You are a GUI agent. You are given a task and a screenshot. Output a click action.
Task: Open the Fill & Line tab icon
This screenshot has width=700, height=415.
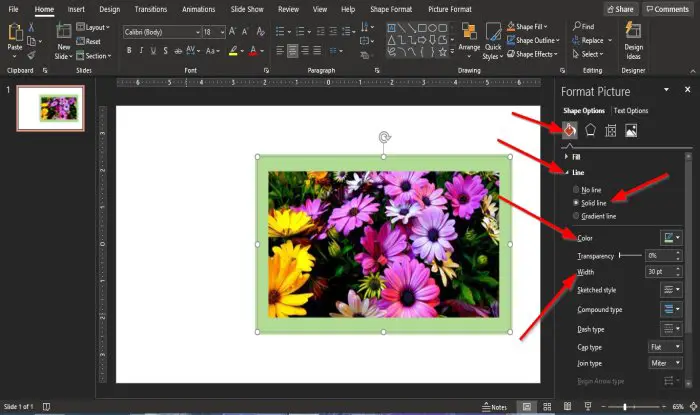pyautogui.click(x=570, y=130)
